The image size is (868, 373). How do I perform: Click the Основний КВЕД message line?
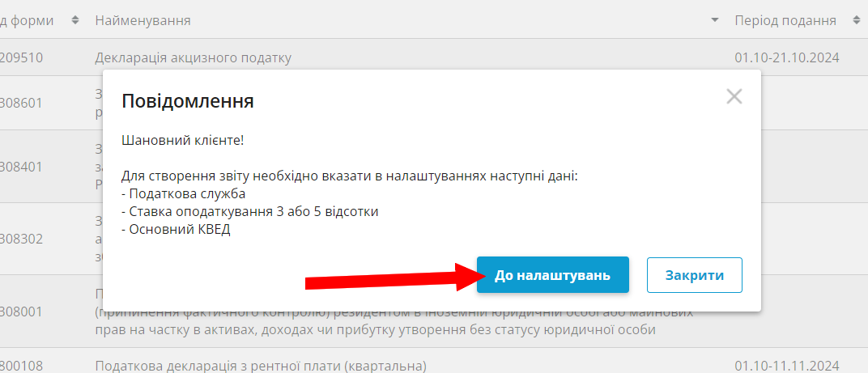(x=176, y=229)
